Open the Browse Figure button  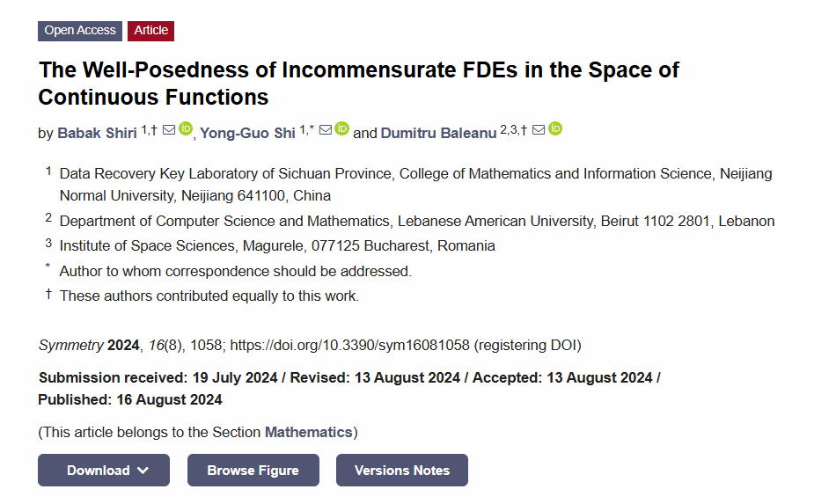pos(253,471)
